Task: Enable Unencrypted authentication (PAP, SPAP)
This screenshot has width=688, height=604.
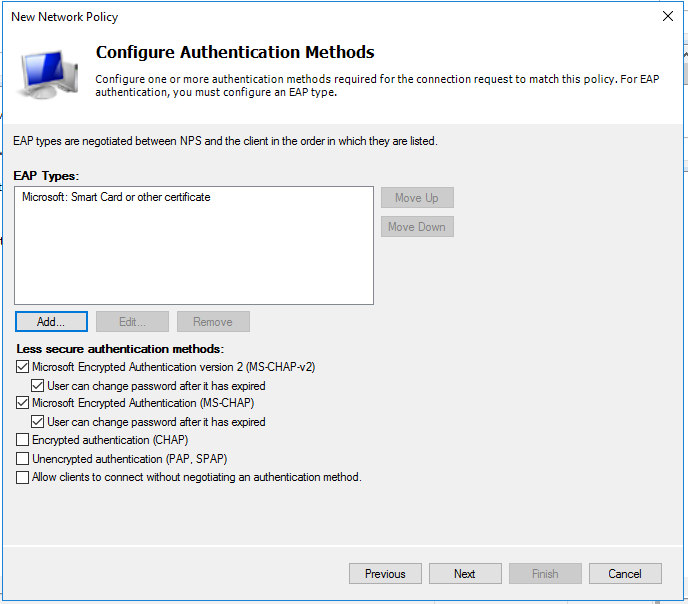Action: [x=22, y=458]
